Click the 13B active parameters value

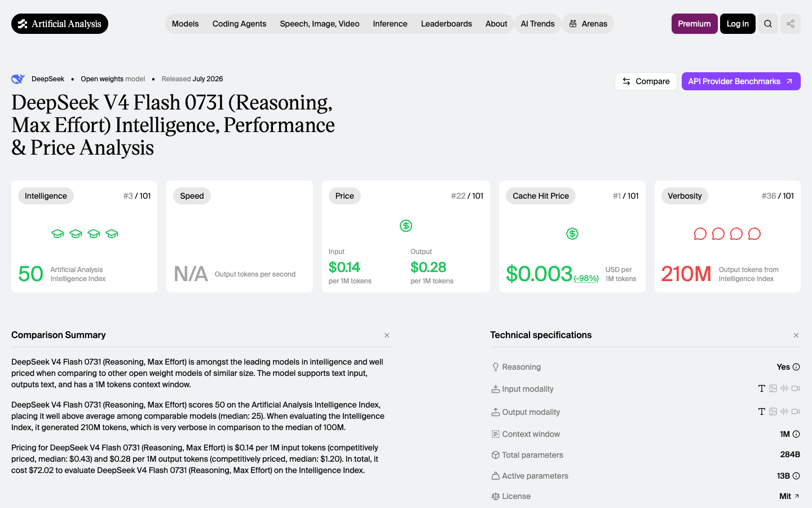[x=783, y=476]
